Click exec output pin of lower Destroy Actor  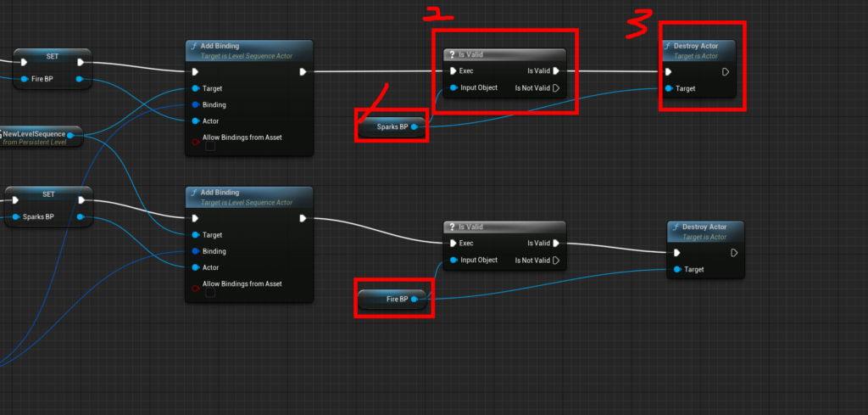click(734, 252)
